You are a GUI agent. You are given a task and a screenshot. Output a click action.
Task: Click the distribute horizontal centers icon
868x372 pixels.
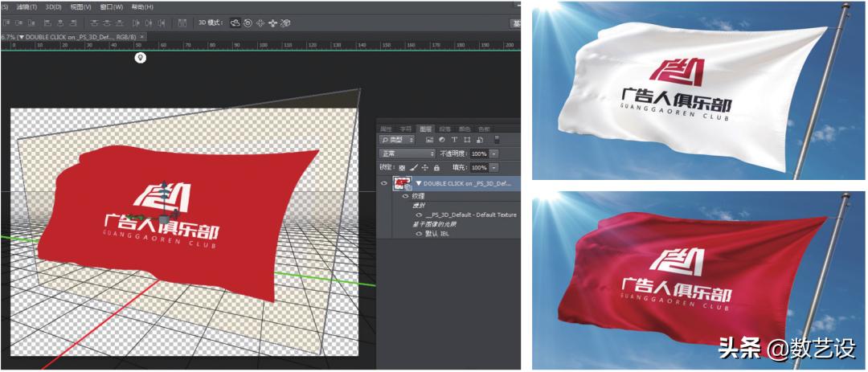(x=149, y=23)
